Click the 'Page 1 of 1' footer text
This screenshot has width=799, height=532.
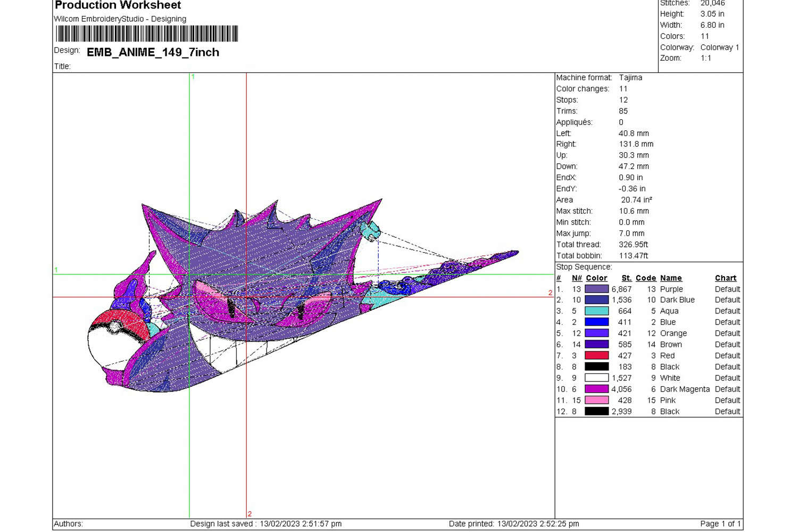(x=720, y=524)
